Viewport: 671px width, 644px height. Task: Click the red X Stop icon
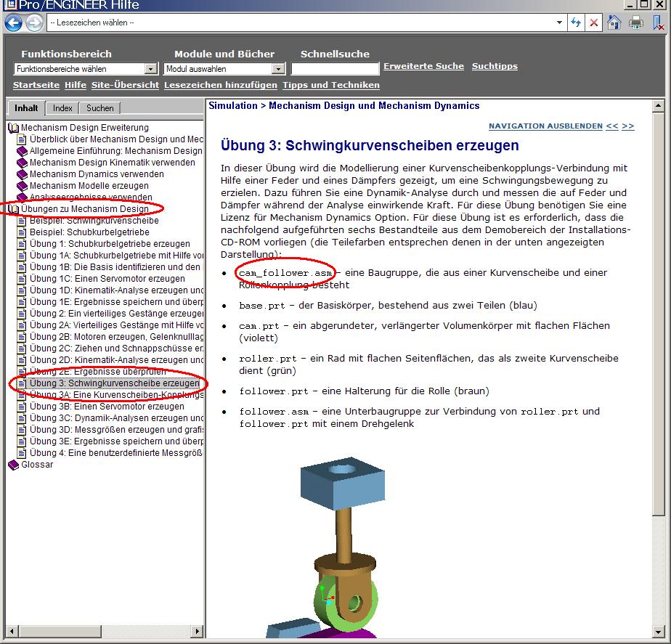click(594, 23)
